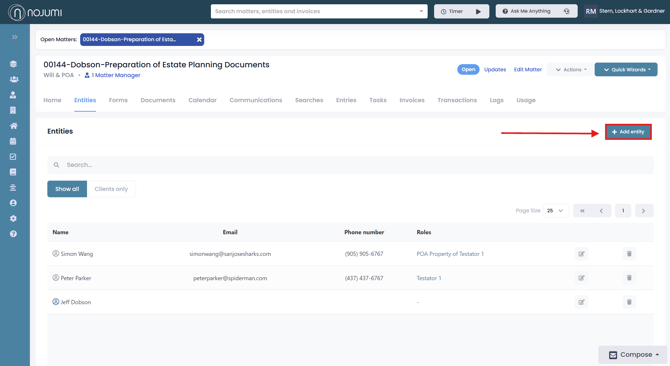Toggle the Show all filter
The height and width of the screenshot is (366, 670).
pyautogui.click(x=67, y=189)
